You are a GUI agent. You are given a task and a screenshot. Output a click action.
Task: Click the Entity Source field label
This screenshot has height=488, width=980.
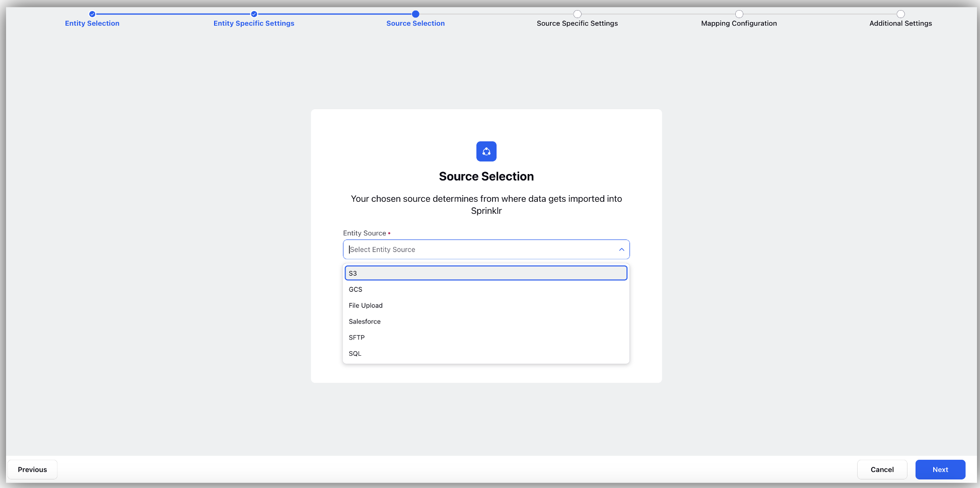click(365, 233)
